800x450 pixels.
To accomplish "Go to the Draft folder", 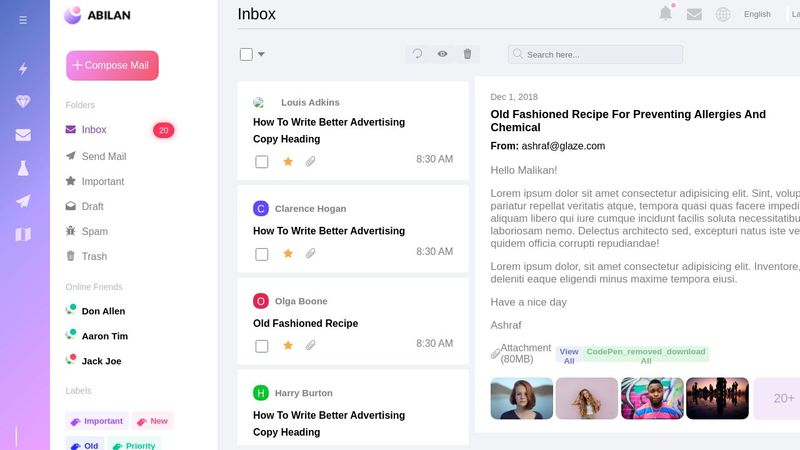I will pos(93,206).
